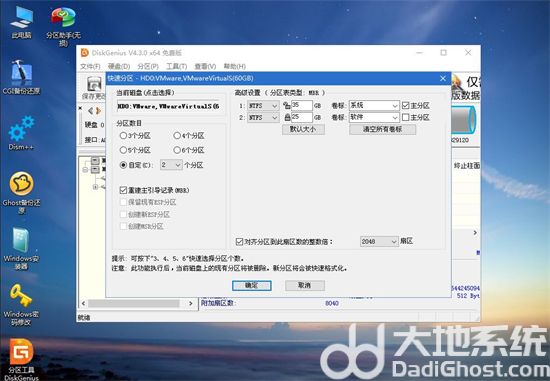Click the 默认大小 button

[303, 129]
